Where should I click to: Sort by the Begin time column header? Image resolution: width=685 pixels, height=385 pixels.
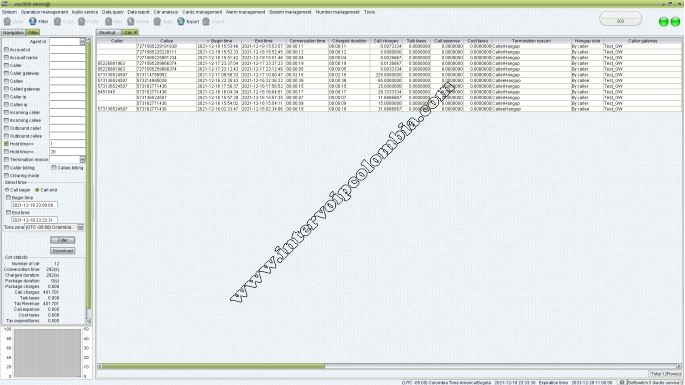219,41
